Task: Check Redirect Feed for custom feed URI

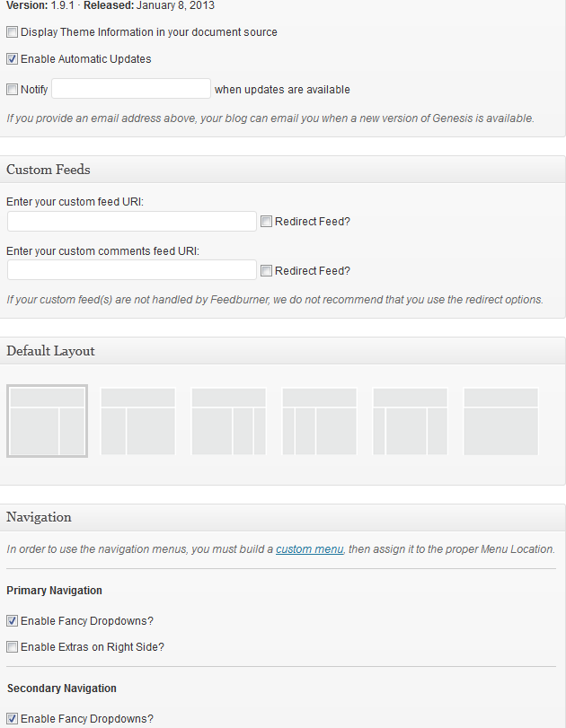Action: (x=266, y=222)
